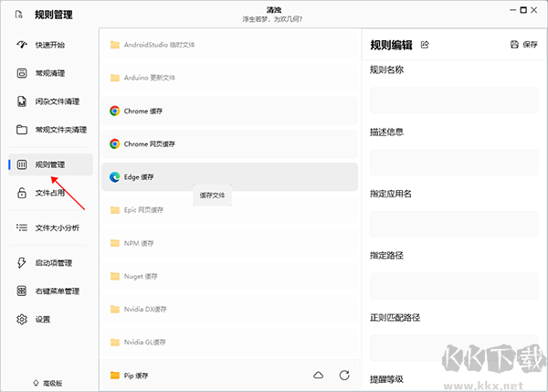Click the 文件占用 unlock icon
548x392 pixels.
(22, 193)
